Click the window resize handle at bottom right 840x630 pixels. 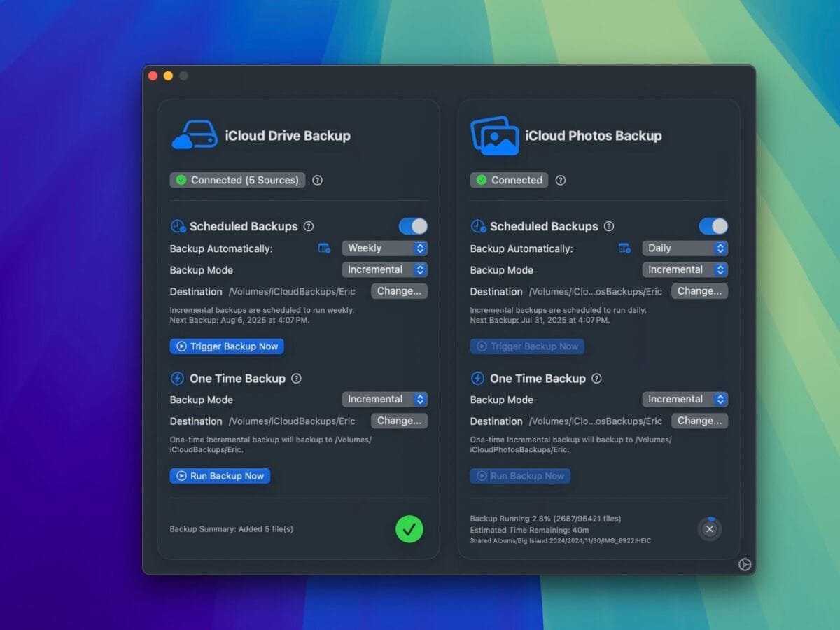[744, 563]
